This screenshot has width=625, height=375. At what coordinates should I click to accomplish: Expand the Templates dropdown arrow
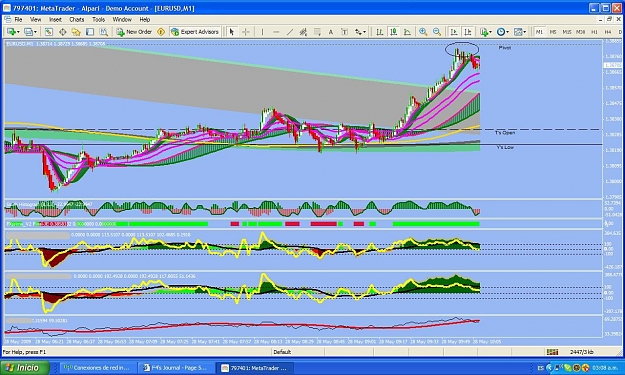click(x=525, y=32)
